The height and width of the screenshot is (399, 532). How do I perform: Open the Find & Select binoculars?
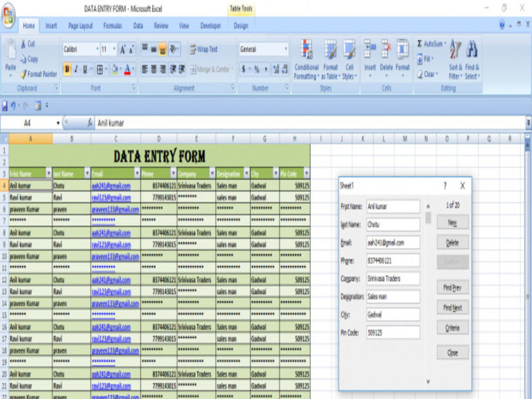[x=472, y=60]
